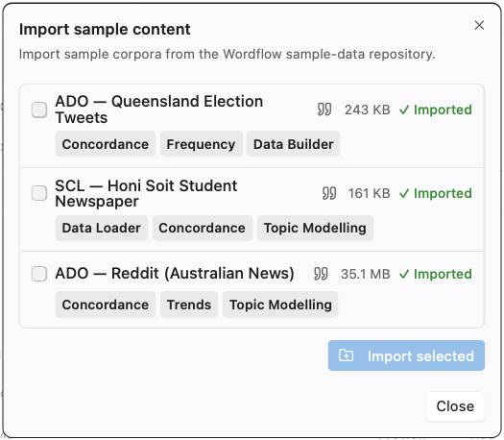This screenshot has height=440, width=504.
Task: Click the sample-data repository description text
Action: point(227,54)
